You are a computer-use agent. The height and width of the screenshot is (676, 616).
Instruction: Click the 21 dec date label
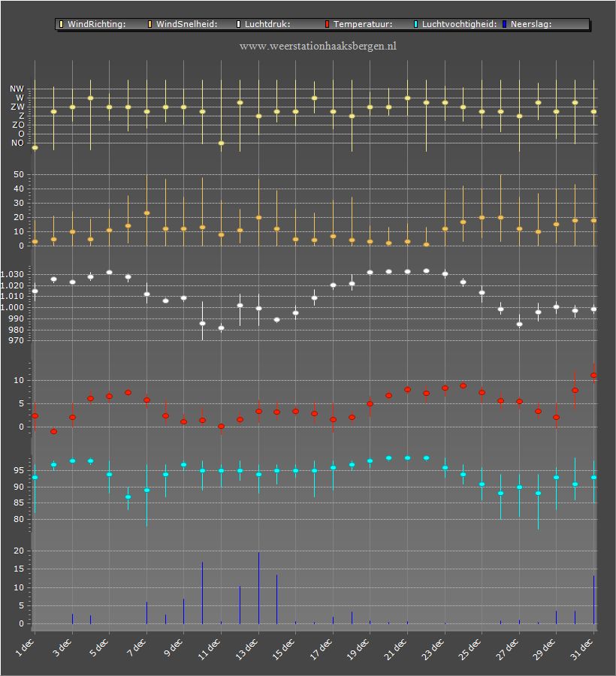(395, 649)
